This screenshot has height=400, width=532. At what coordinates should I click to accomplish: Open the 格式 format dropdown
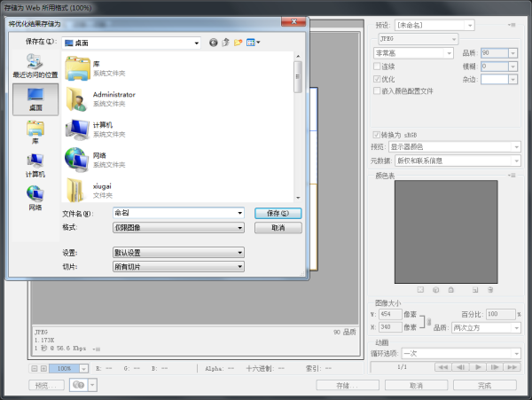click(176, 228)
